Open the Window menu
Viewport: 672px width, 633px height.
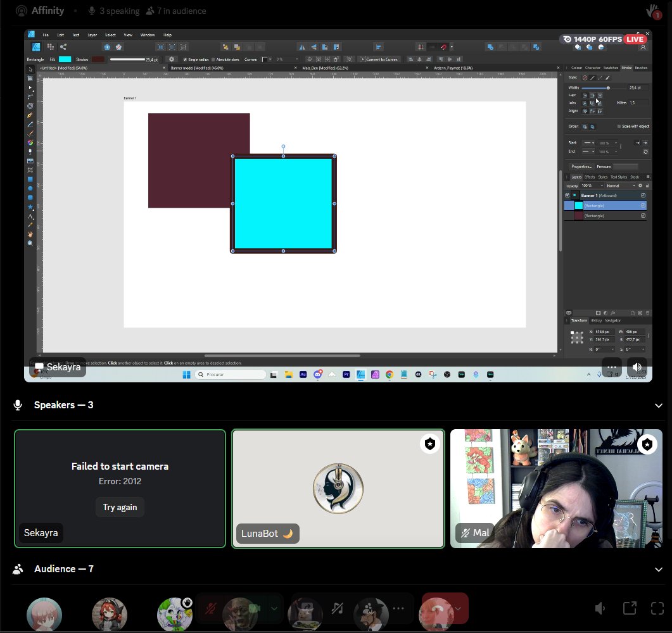148,35
